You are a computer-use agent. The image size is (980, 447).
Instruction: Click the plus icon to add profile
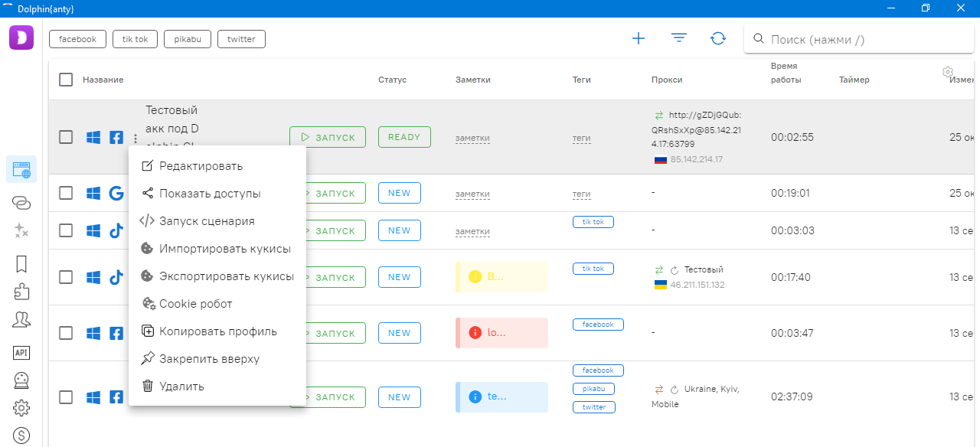pyautogui.click(x=639, y=38)
